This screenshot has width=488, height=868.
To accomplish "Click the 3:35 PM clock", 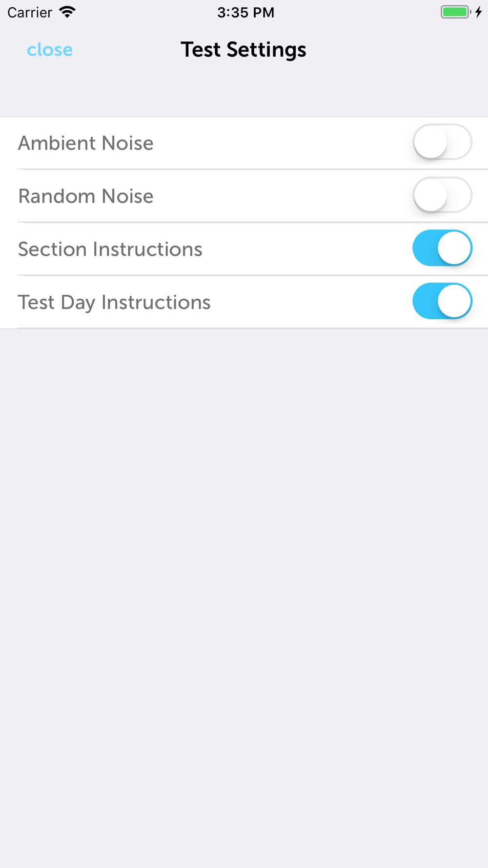I will tap(245, 12).
